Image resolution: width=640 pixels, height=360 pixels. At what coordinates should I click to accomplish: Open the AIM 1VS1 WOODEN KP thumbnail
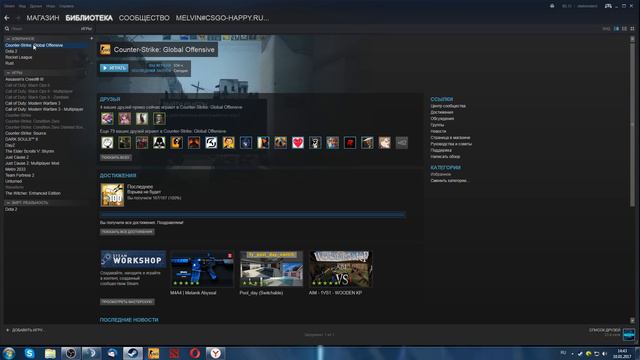click(x=341, y=269)
